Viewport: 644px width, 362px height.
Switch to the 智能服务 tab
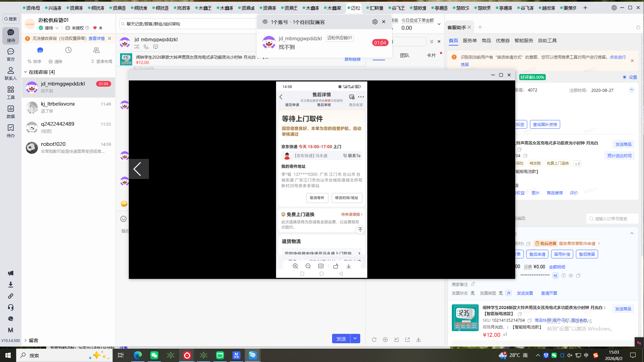[x=524, y=41]
